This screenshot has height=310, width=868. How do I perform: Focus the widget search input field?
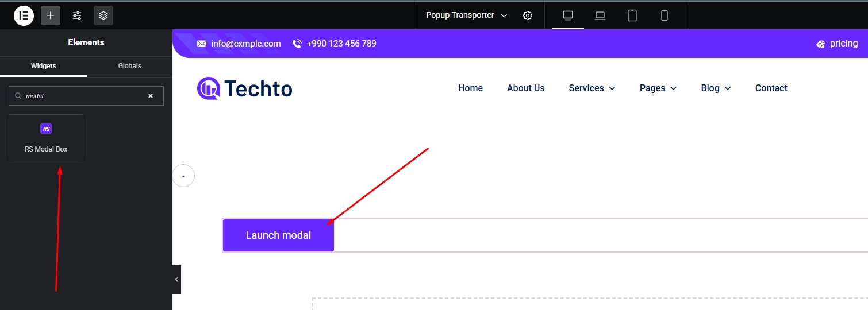pyautogui.click(x=86, y=96)
